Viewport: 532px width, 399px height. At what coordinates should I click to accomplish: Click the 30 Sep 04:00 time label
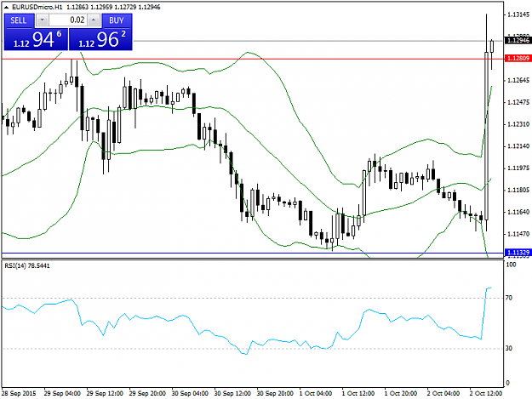tap(190, 393)
